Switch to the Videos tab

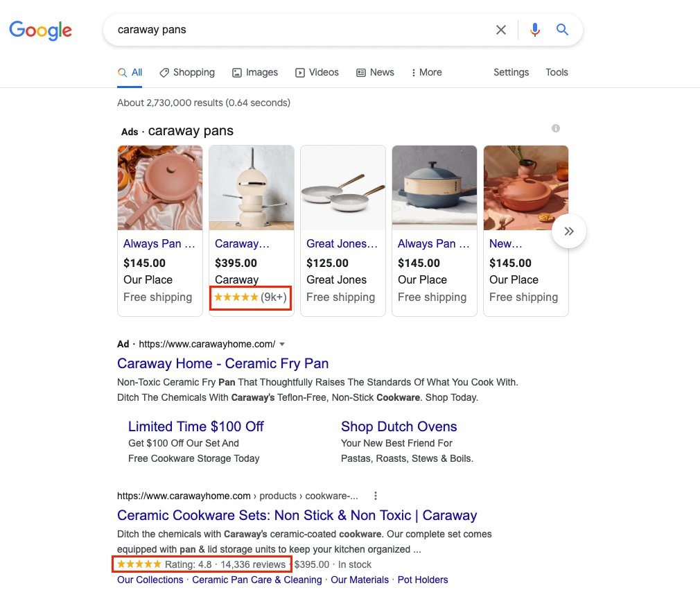(x=317, y=72)
